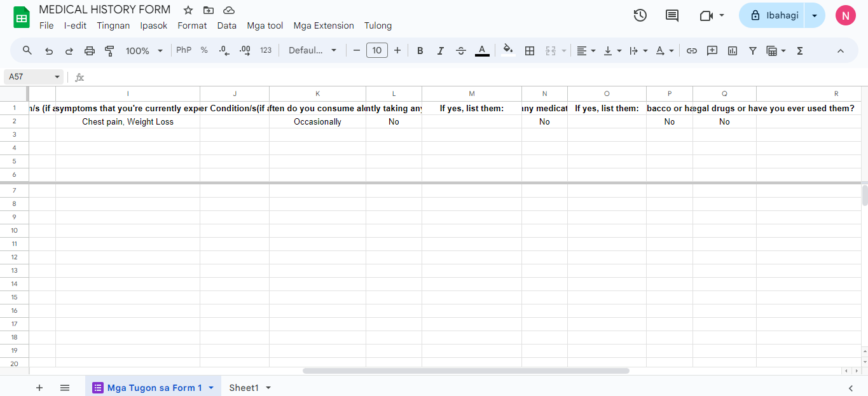Open the N account avatar
The width and height of the screenshot is (868, 396).
(845, 15)
